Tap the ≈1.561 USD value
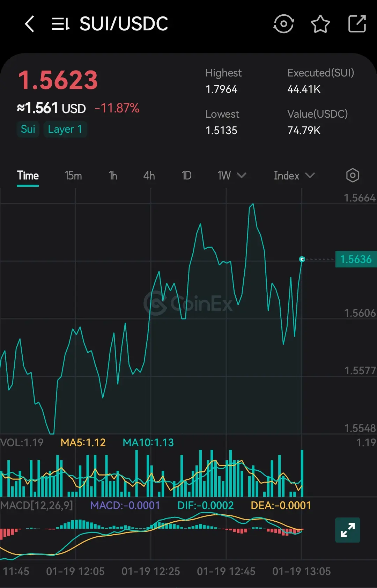Viewport: 377px width, 588px height. point(51,108)
